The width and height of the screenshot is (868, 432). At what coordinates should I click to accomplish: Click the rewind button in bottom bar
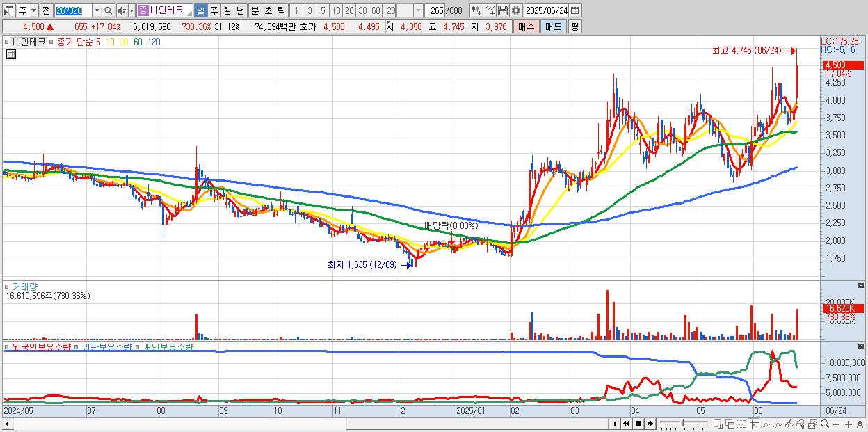626,424
